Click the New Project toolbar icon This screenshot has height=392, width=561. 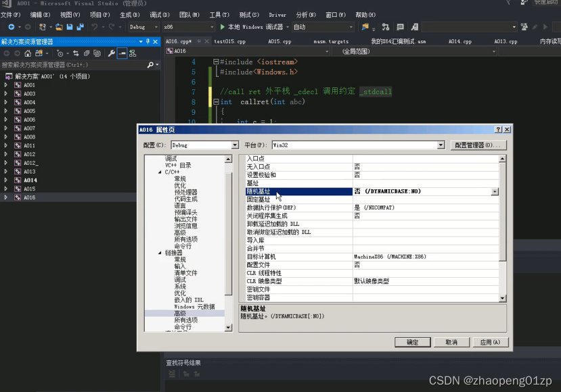[x=42, y=28]
